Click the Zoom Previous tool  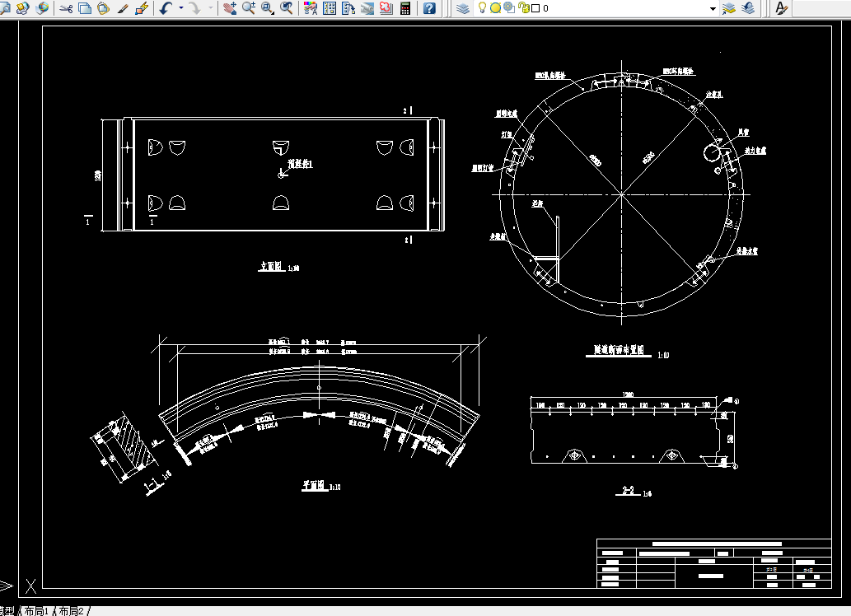click(287, 8)
